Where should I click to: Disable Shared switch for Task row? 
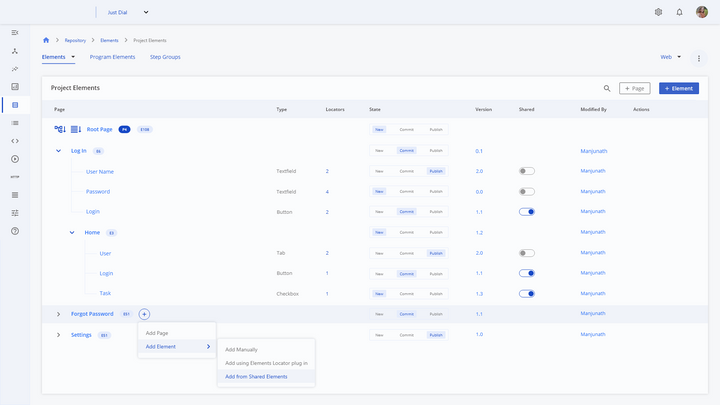pyautogui.click(x=527, y=293)
